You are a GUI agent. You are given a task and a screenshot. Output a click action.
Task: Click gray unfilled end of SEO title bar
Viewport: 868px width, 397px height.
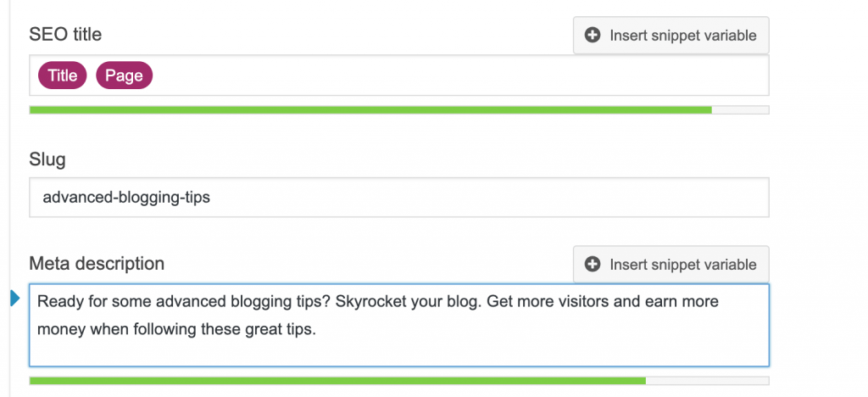(740, 109)
